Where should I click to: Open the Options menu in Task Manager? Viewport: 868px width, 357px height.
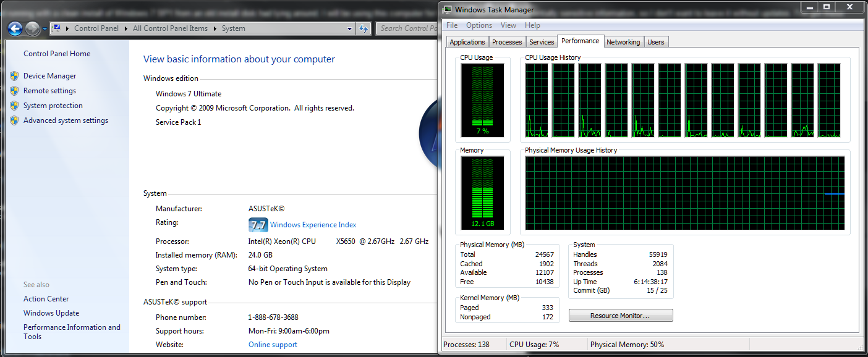[x=479, y=25]
